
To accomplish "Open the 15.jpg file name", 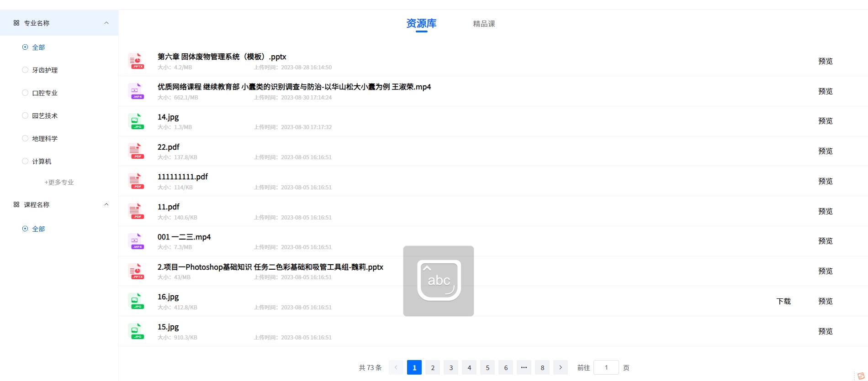I will click(168, 327).
